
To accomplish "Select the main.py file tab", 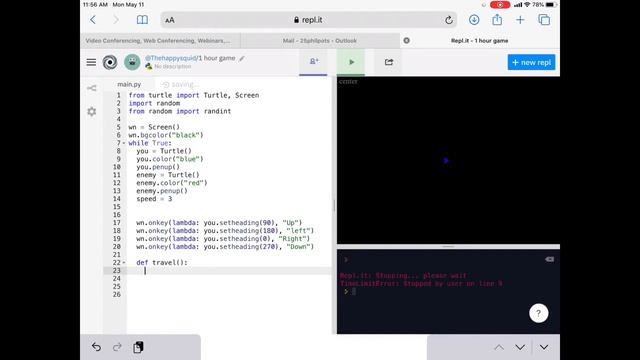I will click(x=129, y=84).
